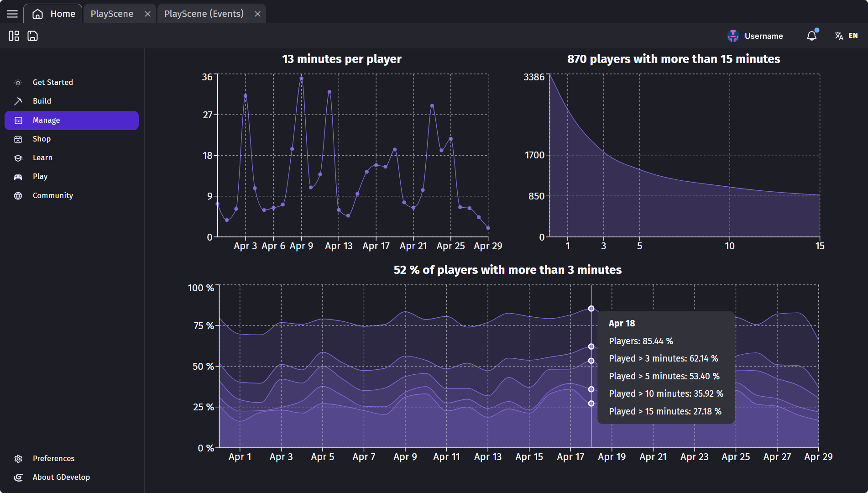Open the hamburger menu

point(12,13)
